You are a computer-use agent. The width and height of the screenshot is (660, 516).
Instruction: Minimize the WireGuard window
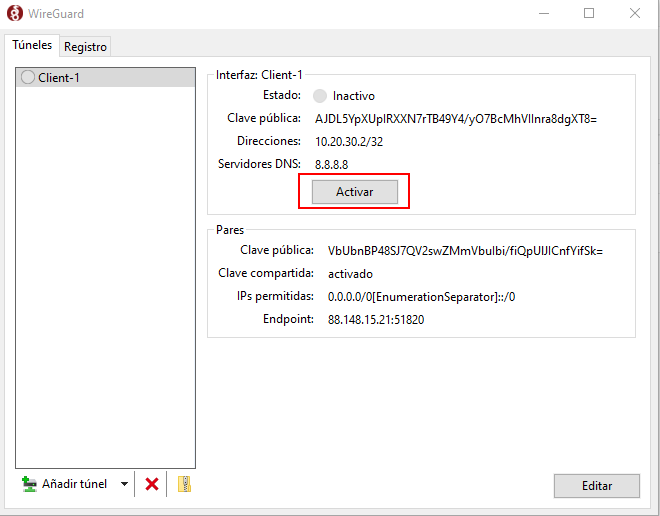click(543, 13)
